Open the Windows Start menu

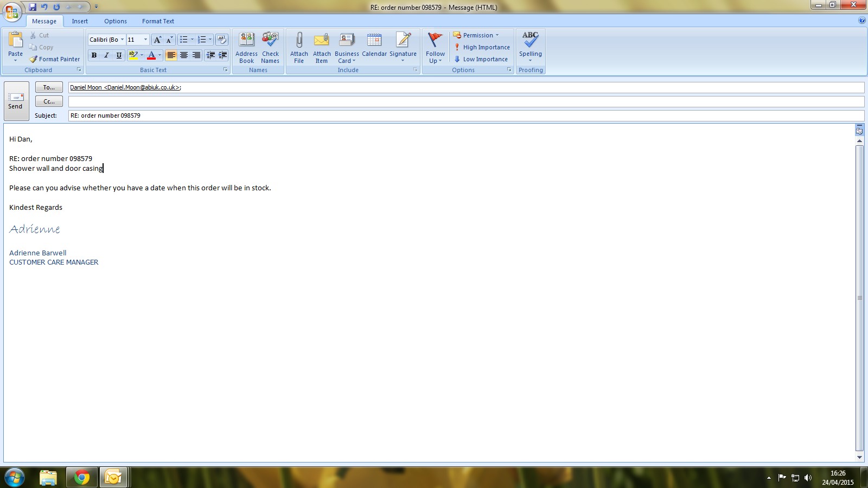pos(14,478)
